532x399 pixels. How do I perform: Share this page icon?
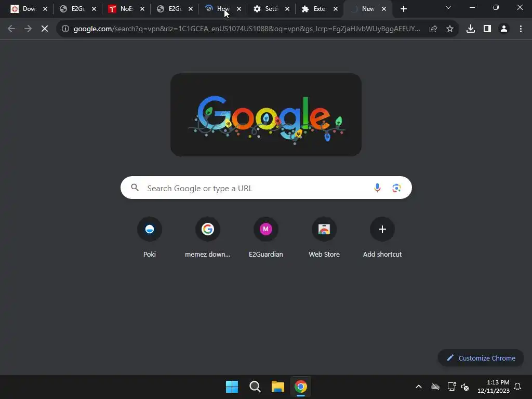click(433, 29)
